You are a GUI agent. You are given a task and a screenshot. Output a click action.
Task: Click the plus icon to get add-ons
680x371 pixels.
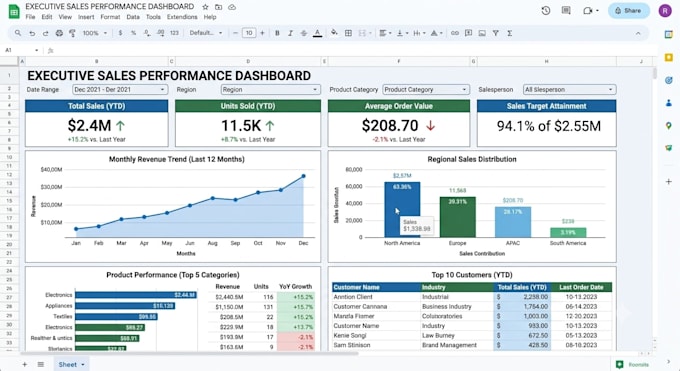pyautogui.click(x=668, y=181)
